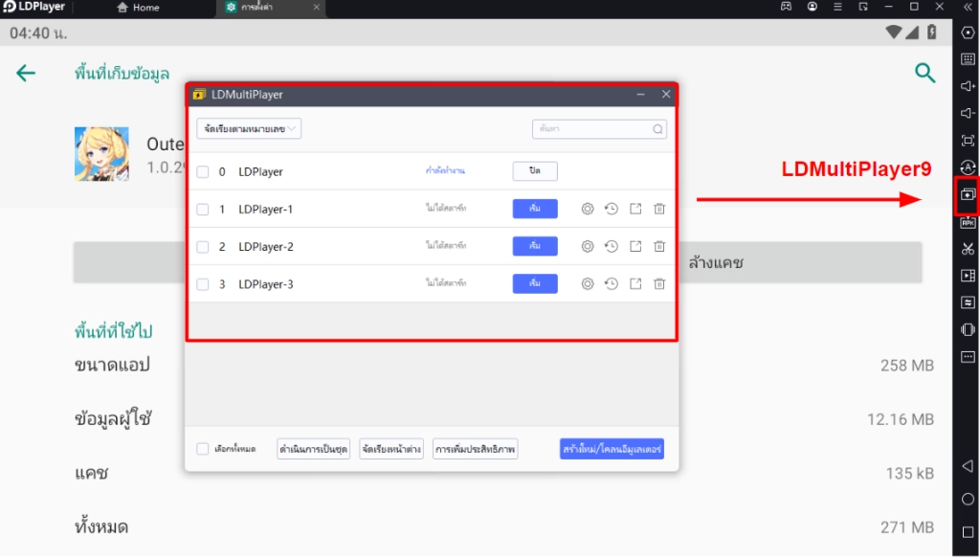Open the Android storage search
The image size is (980, 559).
tap(925, 73)
